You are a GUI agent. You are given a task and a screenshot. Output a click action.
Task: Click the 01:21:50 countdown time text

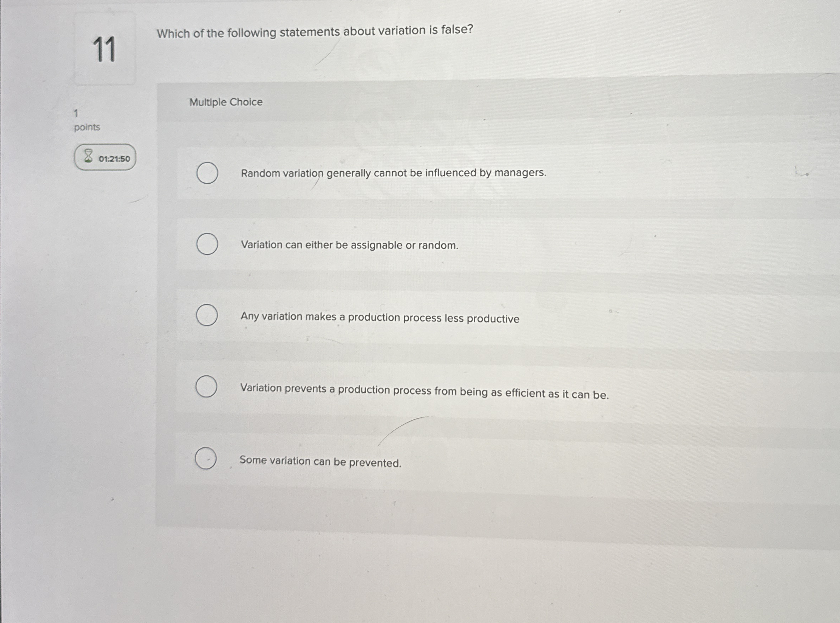tap(114, 159)
